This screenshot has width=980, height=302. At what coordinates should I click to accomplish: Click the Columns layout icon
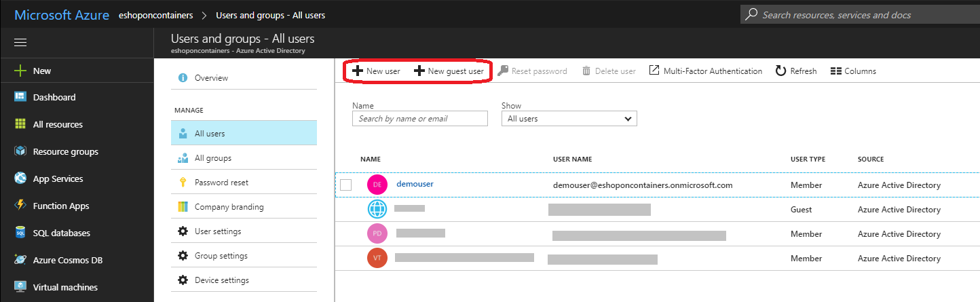tap(836, 71)
